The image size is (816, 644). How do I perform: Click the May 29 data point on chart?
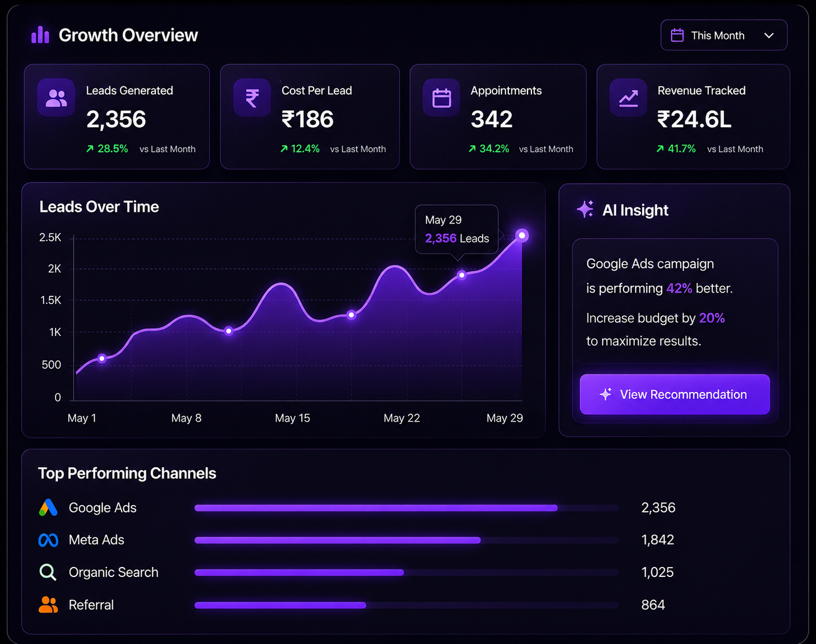click(x=522, y=235)
